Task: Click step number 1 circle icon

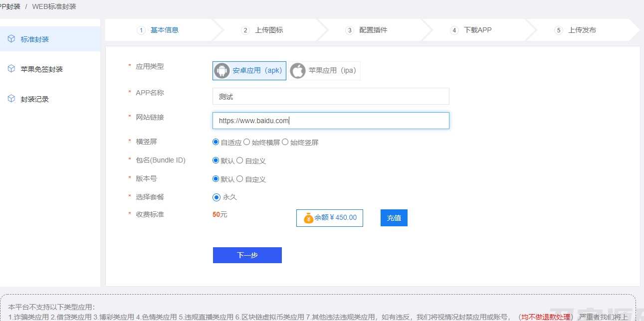Action: [x=141, y=30]
